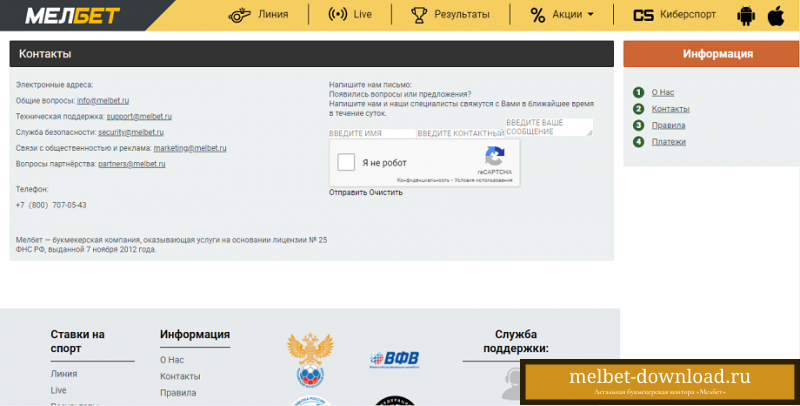Click the Очистить button
Image resolution: width=800 pixels, height=406 pixels.
click(386, 192)
